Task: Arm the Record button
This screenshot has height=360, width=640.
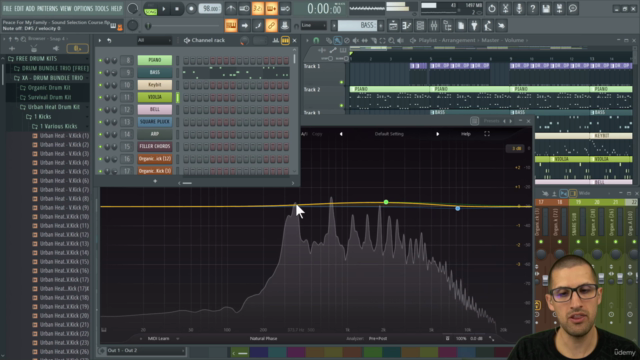Action: (x=191, y=9)
